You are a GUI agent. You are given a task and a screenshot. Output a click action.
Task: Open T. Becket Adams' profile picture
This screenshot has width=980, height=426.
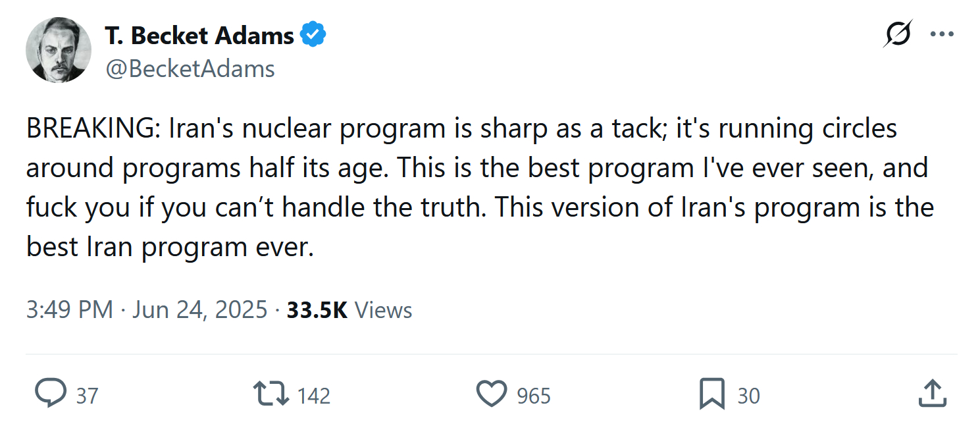[59, 50]
